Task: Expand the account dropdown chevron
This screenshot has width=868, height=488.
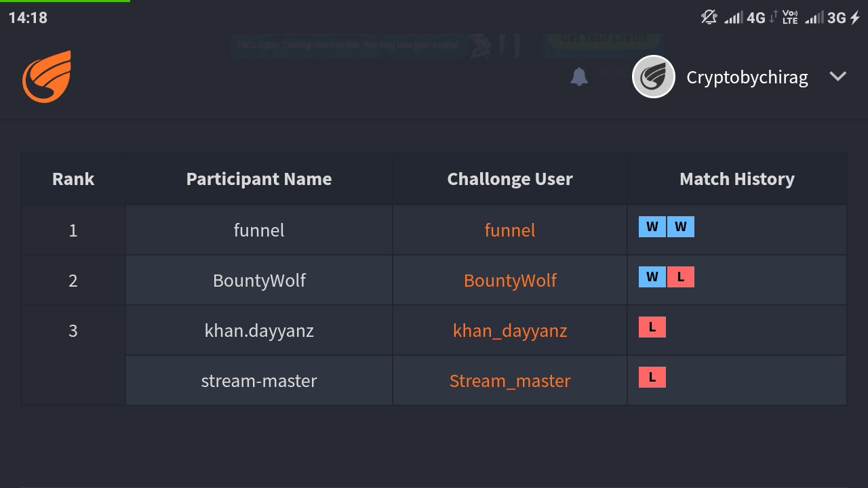Action: click(x=838, y=77)
